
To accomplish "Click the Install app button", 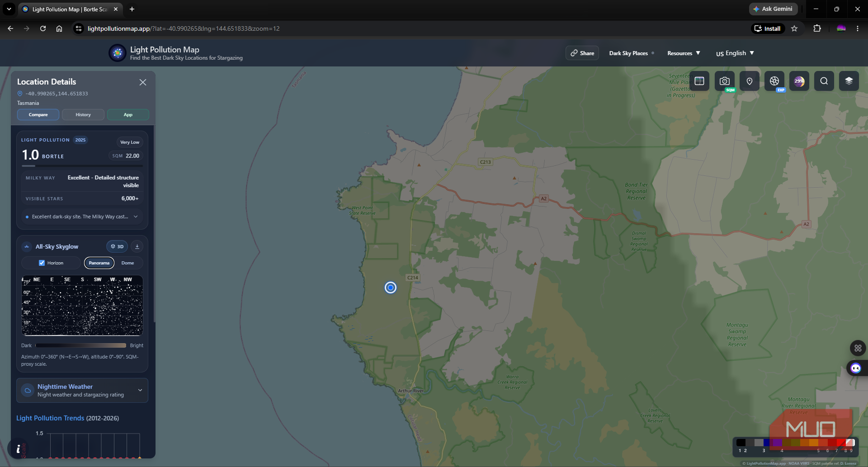I will [768, 28].
